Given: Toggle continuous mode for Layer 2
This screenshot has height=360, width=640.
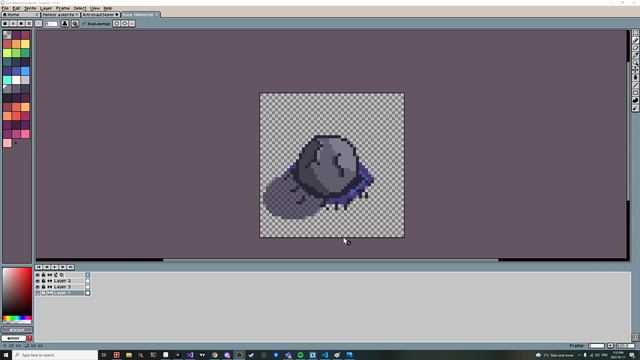Looking at the screenshot, I should coord(49,281).
